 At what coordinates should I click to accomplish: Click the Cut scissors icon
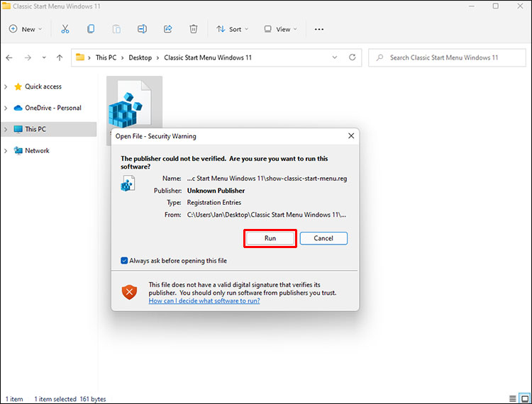[65, 29]
